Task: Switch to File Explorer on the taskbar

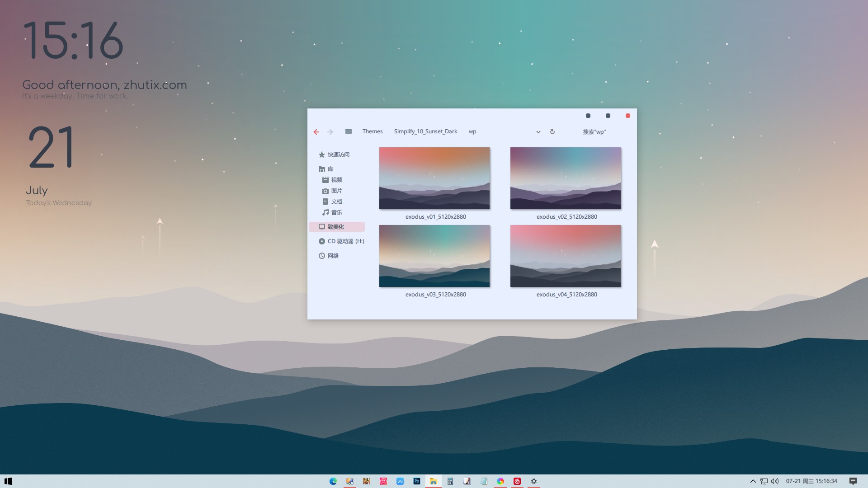Action: tap(433, 481)
